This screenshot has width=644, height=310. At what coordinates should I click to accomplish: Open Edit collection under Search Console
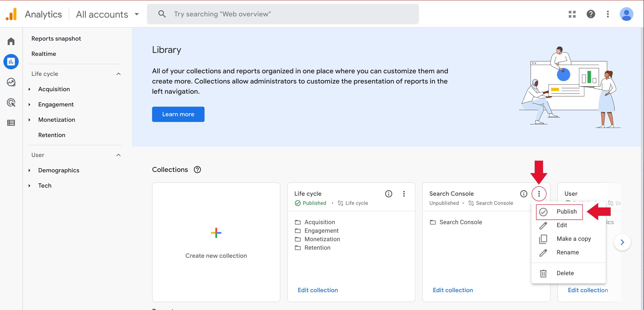[453, 290]
